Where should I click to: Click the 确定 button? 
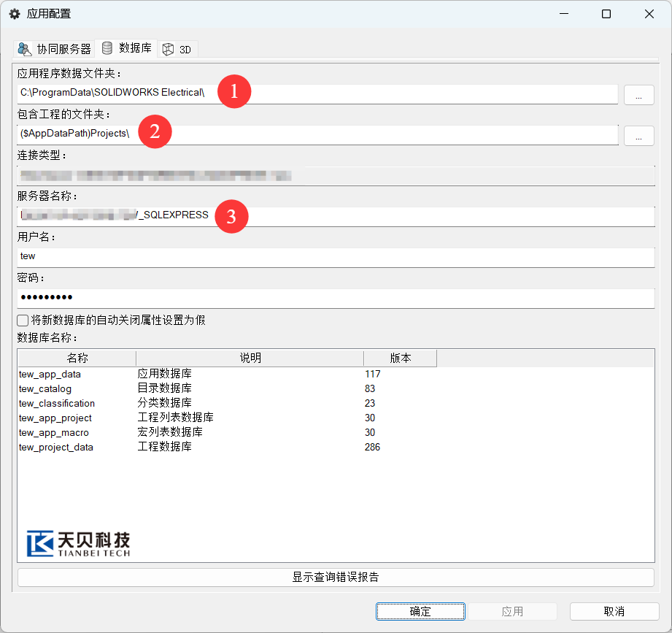[x=420, y=611]
